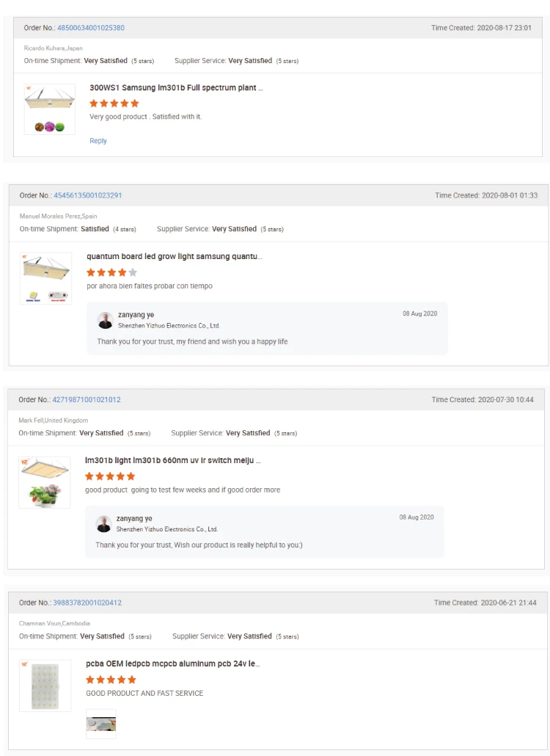Click the five-star rating on 300WS1 review

click(x=114, y=103)
